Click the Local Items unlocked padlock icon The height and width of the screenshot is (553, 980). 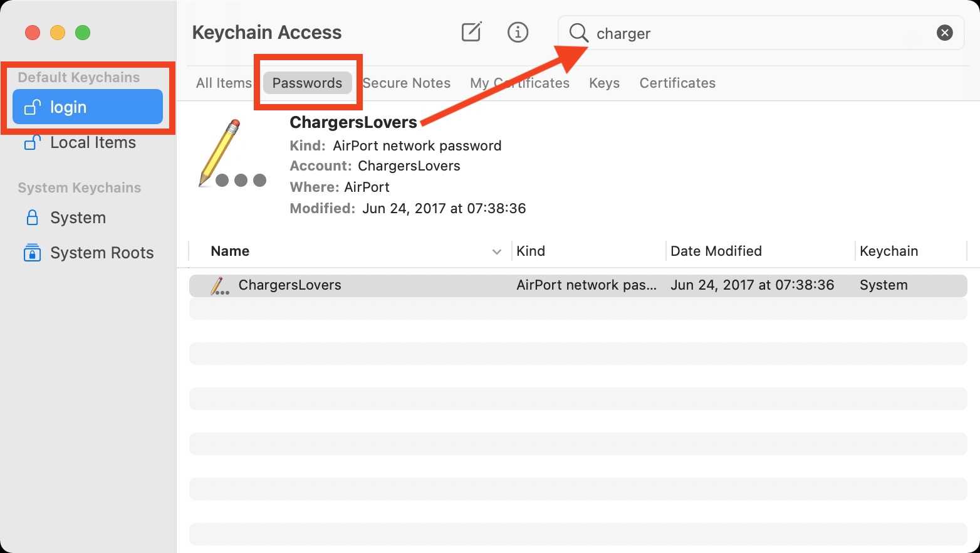tap(32, 143)
